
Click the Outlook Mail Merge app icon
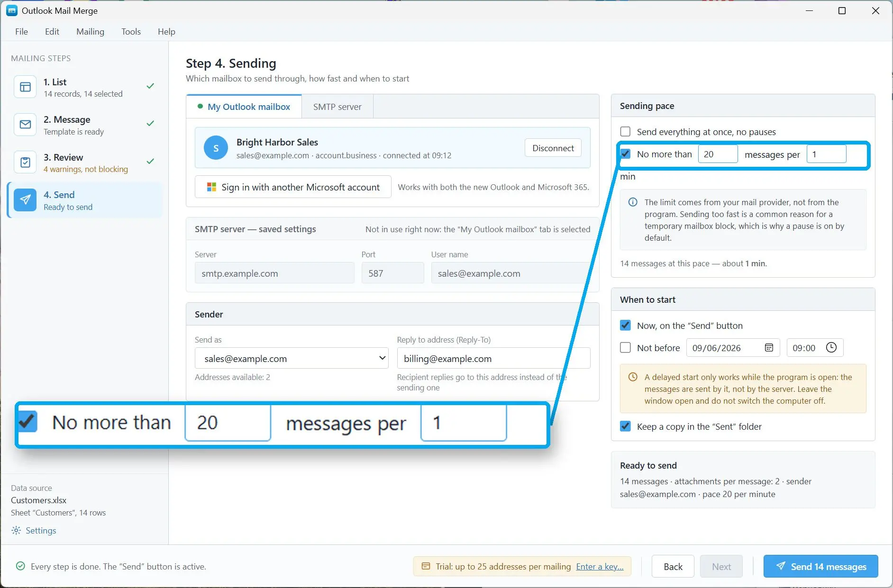pyautogui.click(x=12, y=10)
